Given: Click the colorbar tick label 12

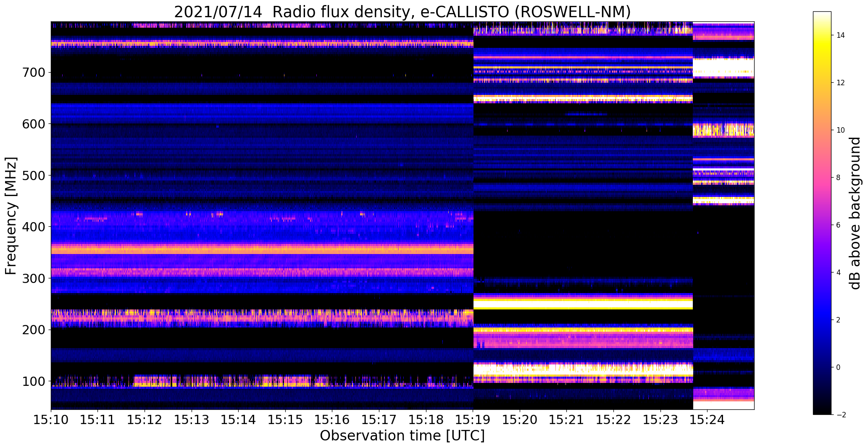Looking at the screenshot, I should [x=841, y=83].
